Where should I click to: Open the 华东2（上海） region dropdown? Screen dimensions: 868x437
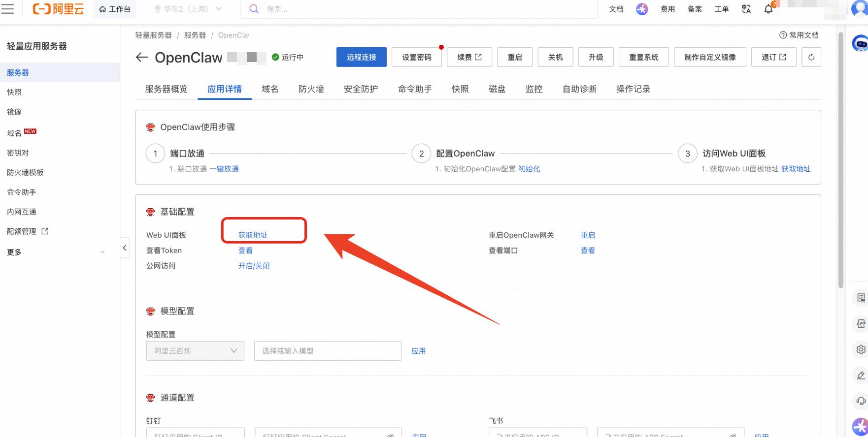coord(188,9)
